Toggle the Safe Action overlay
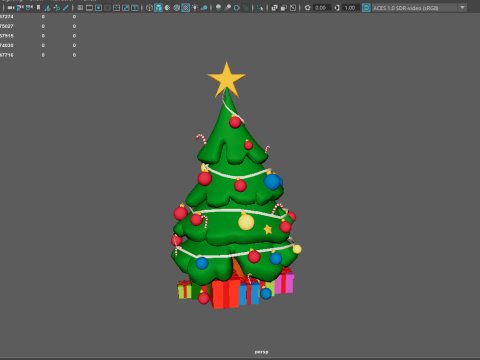 coord(126,8)
